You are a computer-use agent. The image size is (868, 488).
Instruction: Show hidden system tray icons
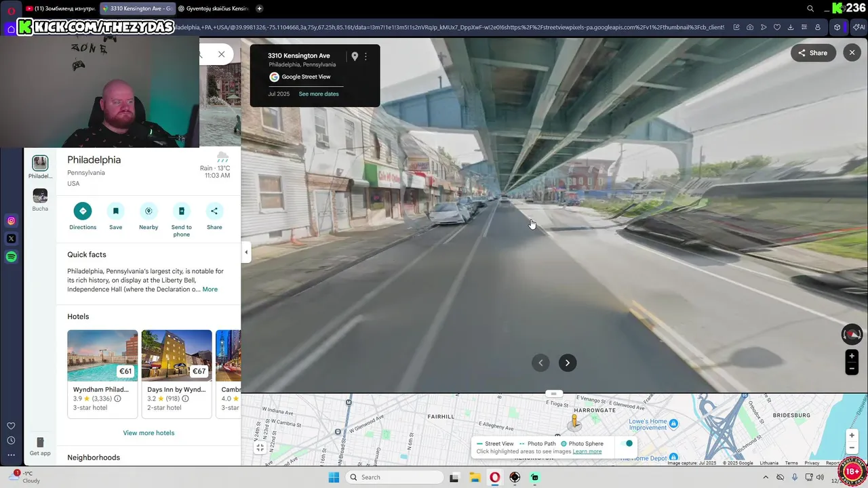(766, 477)
